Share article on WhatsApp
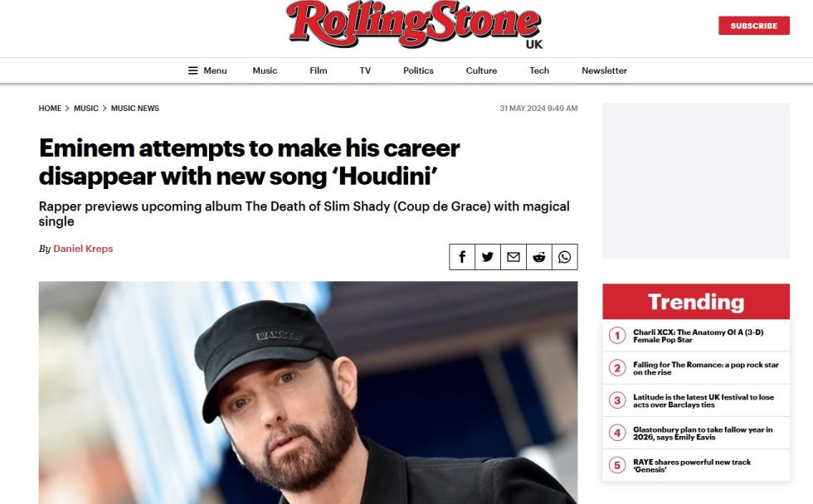 pyautogui.click(x=565, y=257)
